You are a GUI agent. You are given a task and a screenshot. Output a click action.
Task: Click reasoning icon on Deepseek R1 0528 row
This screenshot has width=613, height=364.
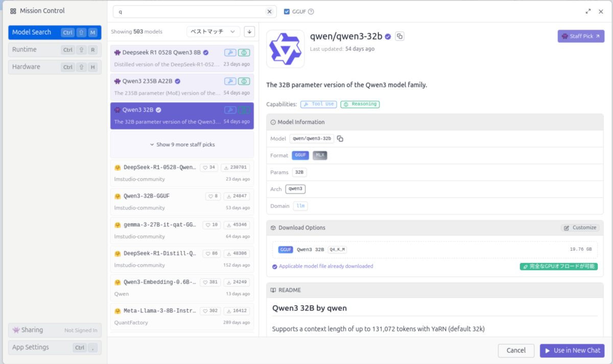pos(244,52)
